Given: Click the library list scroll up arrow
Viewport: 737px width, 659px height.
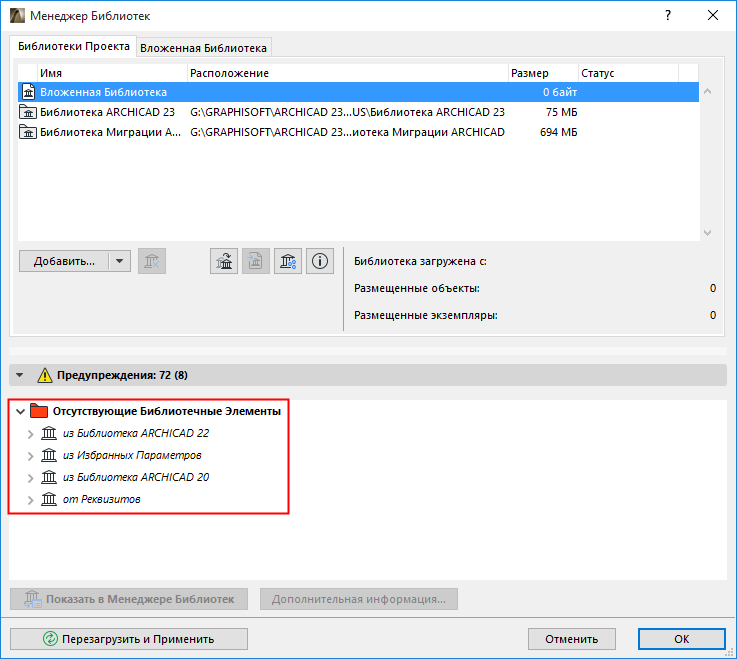Looking at the screenshot, I should coord(707,91).
